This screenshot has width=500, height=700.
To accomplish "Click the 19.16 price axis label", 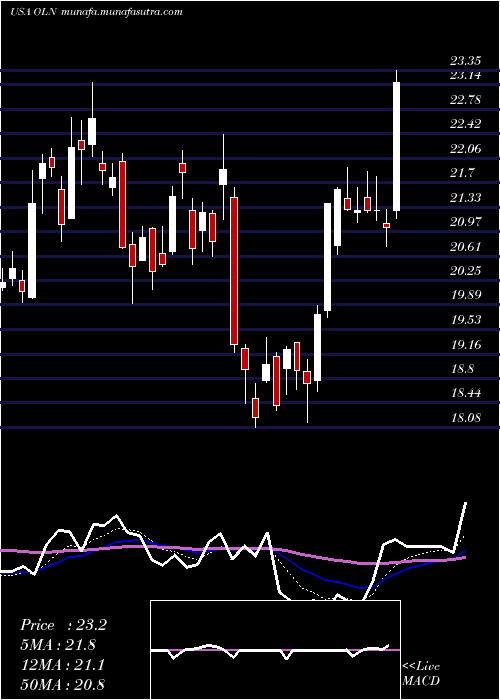I will [x=465, y=345].
